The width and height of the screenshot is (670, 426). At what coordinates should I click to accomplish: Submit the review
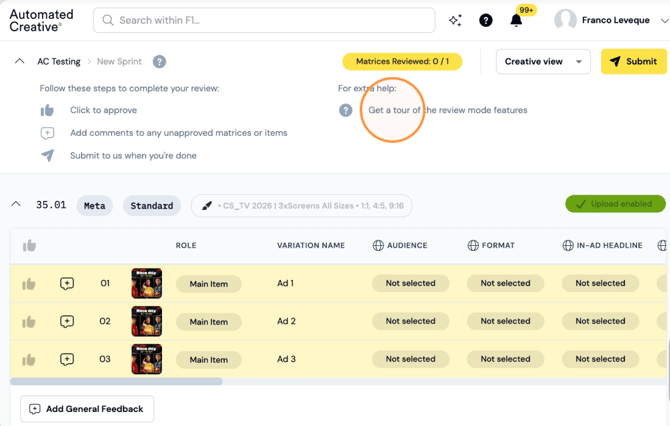click(633, 62)
